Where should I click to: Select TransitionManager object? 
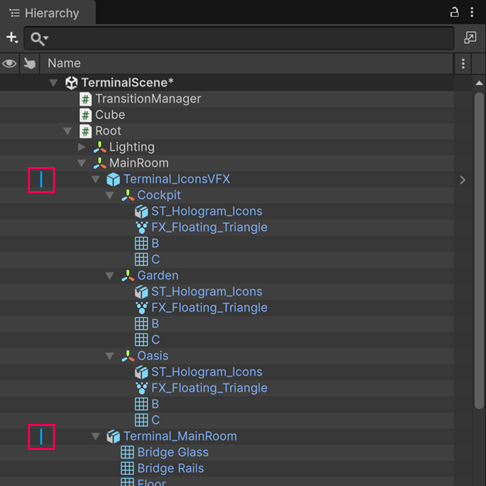[x=148, y=99]
